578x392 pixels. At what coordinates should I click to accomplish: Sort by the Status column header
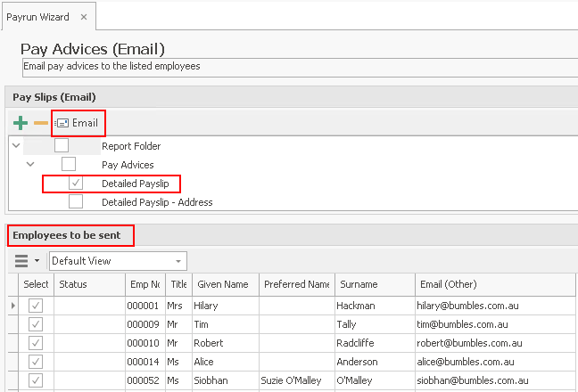(x=89, y=284)
